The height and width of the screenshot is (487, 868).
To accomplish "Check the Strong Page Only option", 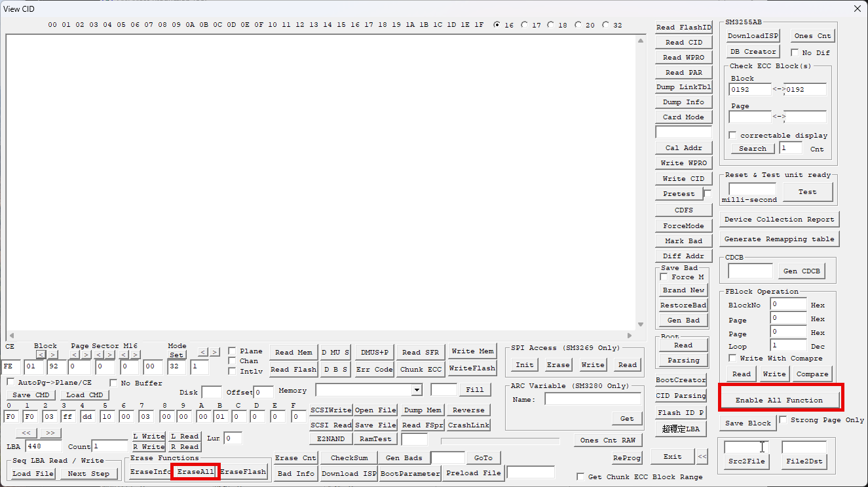I will coord(783,420).
